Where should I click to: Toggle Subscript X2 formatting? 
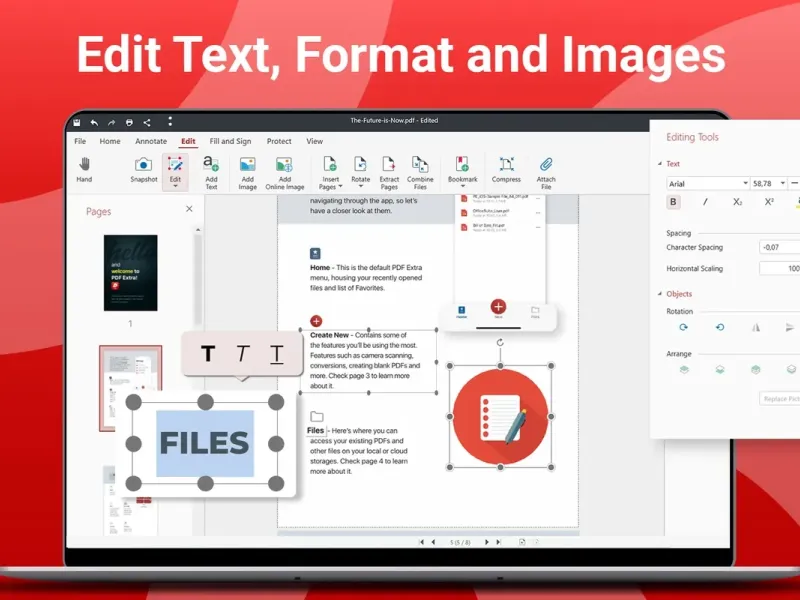(x=737, y=202)
